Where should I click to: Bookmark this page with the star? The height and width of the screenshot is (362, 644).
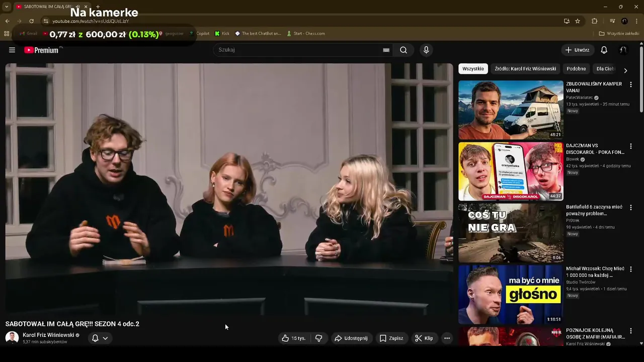(x=578, y=21)
